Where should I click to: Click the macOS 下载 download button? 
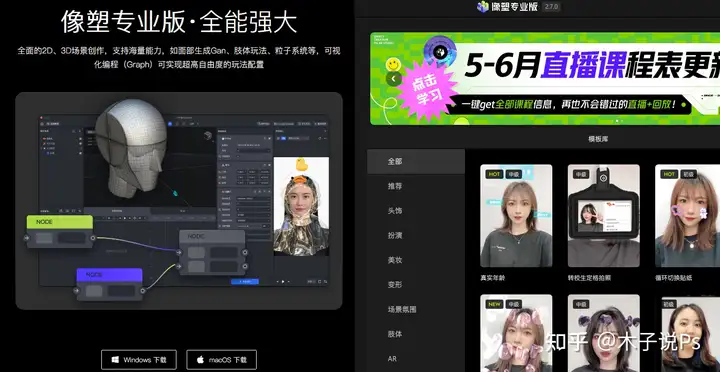(221, 360)
